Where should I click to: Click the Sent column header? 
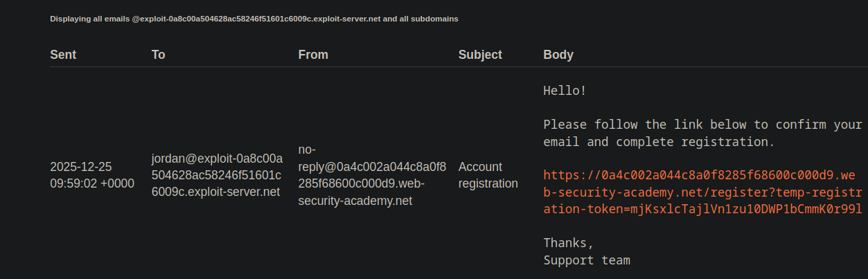(x=63, y=55)
